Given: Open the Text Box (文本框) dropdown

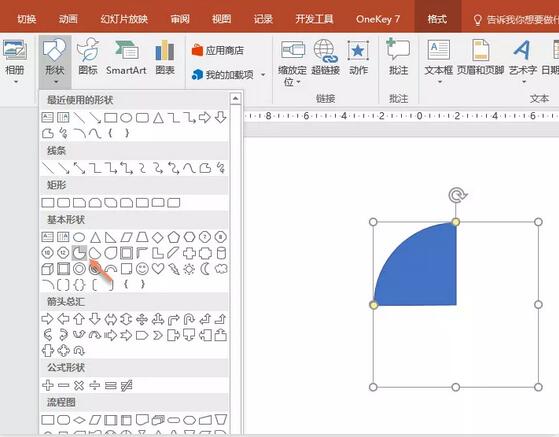Looking at the screenshot, I should 439,62.
